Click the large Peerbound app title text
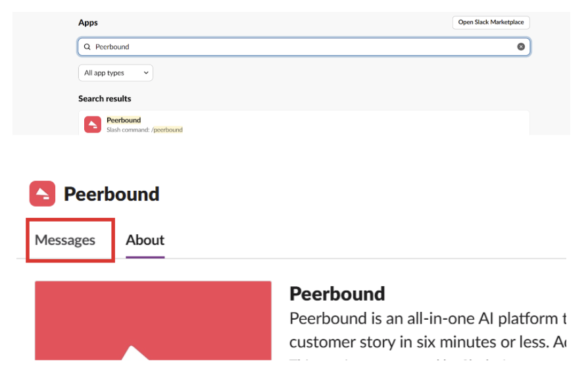Screen dimensions: 588x375 click(x=111, y=194)
